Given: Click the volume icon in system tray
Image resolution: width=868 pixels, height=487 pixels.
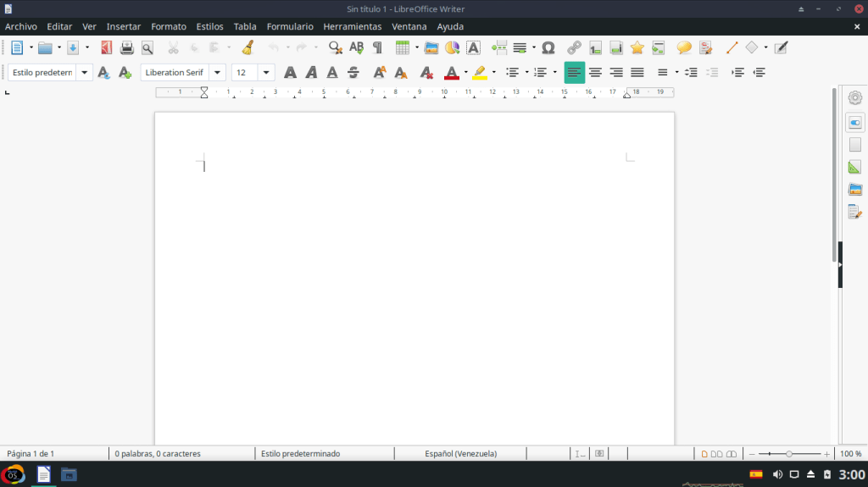Looking at the screenshot, I should pyautogui.click(x=777, y=474).
